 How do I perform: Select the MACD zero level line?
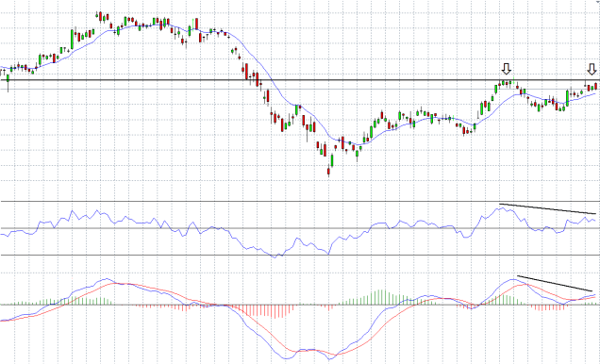pyautogui.click(x=300, y=305)
